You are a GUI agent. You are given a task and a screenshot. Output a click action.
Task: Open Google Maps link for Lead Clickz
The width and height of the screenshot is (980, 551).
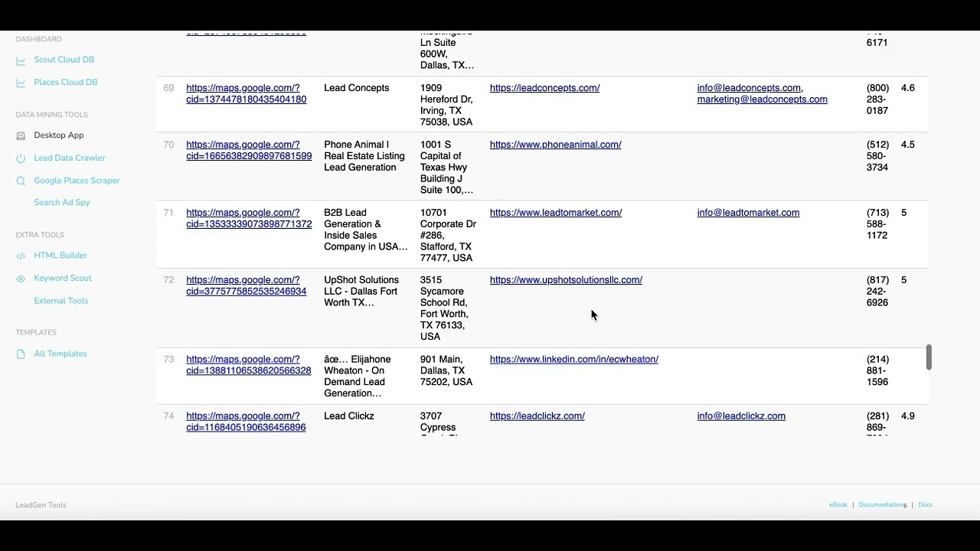[246, 422]
